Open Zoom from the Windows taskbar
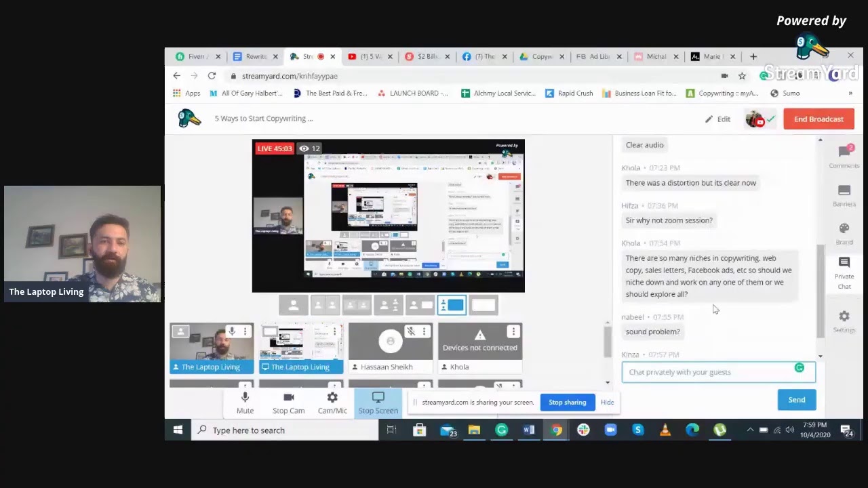Viewport: 868px width, 488px height. tap(610, 430)
